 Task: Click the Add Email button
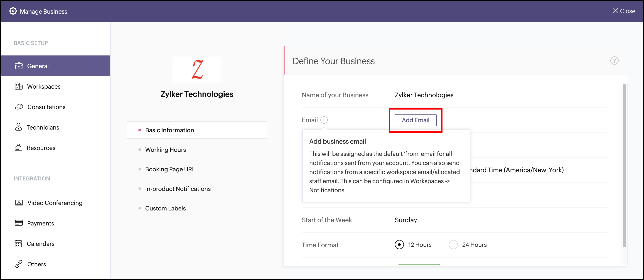coord(415,120)
